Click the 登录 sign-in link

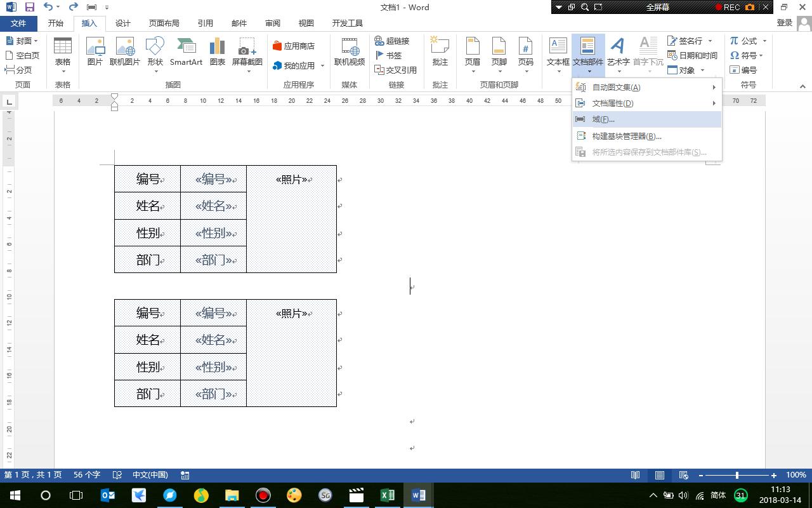pos(784,22)
